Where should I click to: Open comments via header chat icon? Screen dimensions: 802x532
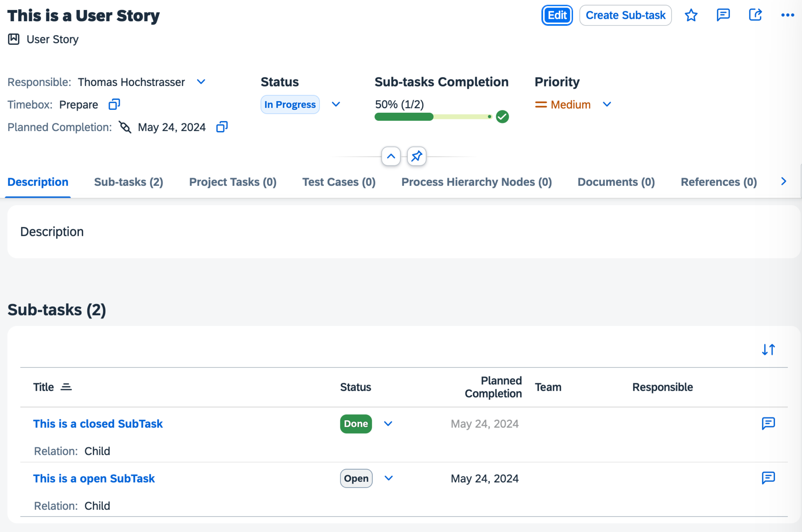click(x=723, y=15)
